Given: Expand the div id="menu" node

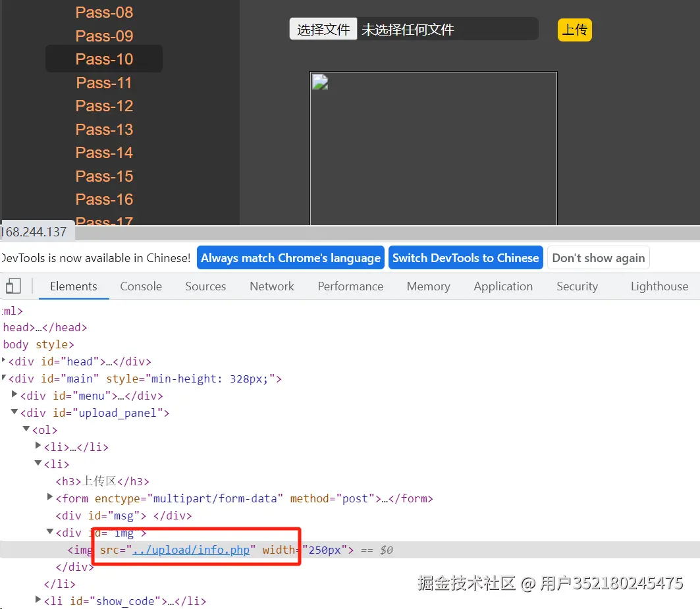Looking at the screenshot, I should coord(14,394).
